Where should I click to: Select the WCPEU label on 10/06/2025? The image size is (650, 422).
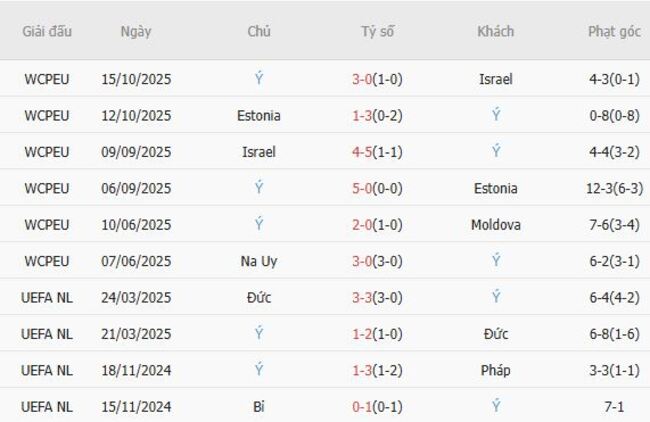(x=47, y=225)
